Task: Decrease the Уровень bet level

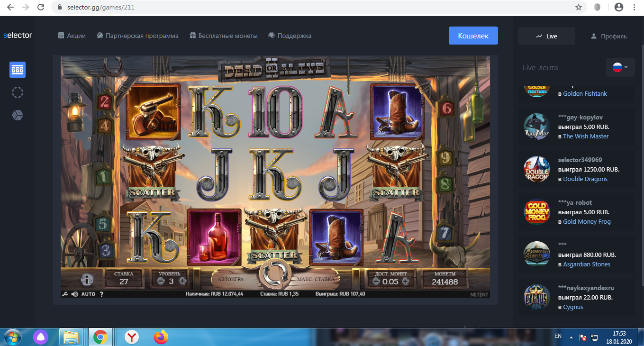Action: point(160,281)
